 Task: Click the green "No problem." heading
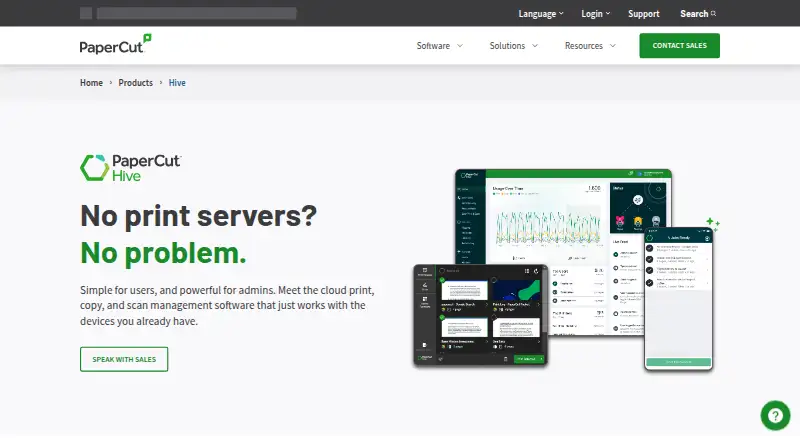[163, 253]
